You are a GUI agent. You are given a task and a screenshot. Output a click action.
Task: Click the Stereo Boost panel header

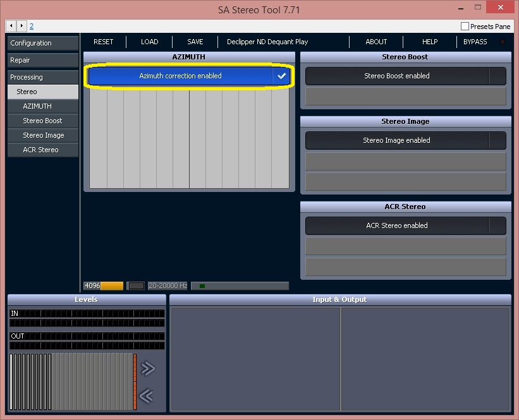click(405, 57)
